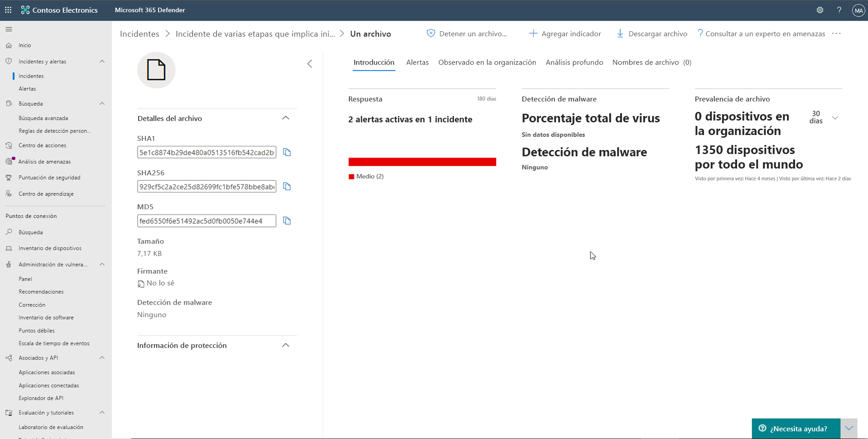Image resolution: width=868 pixels, height=439 pixels.
Task: Open Alertas in the sidebar
Action: click(27, 89)
